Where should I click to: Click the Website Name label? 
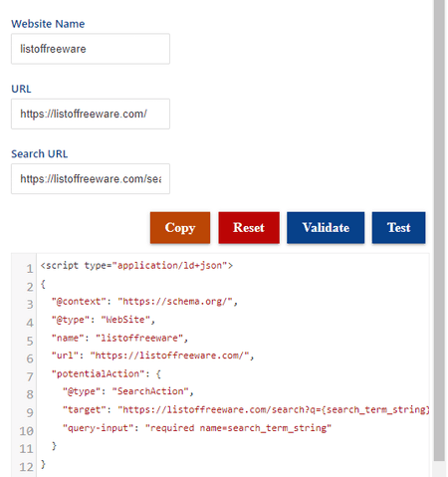[48, 24]
